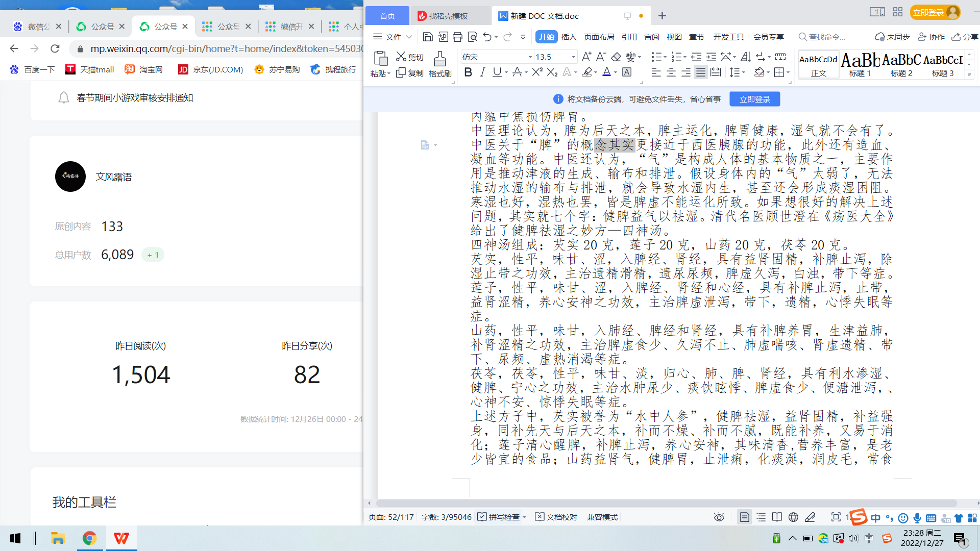Toggle justified paragraph alignment

click(701, 72)
